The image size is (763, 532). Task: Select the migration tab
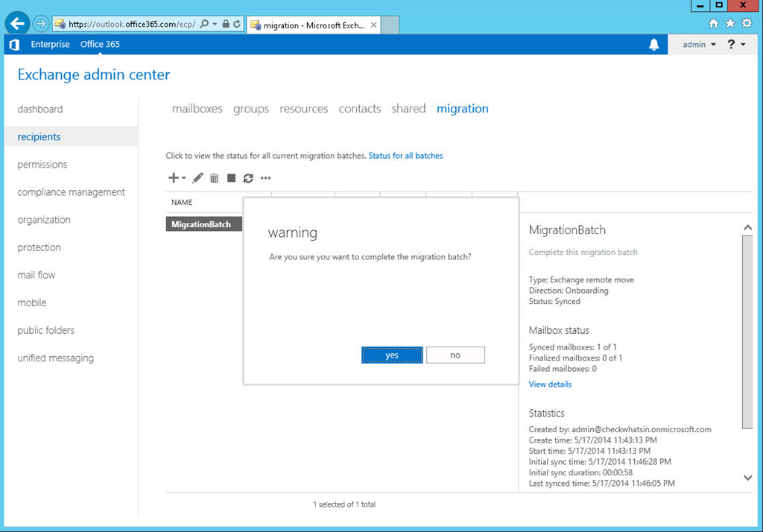point(462,109)
